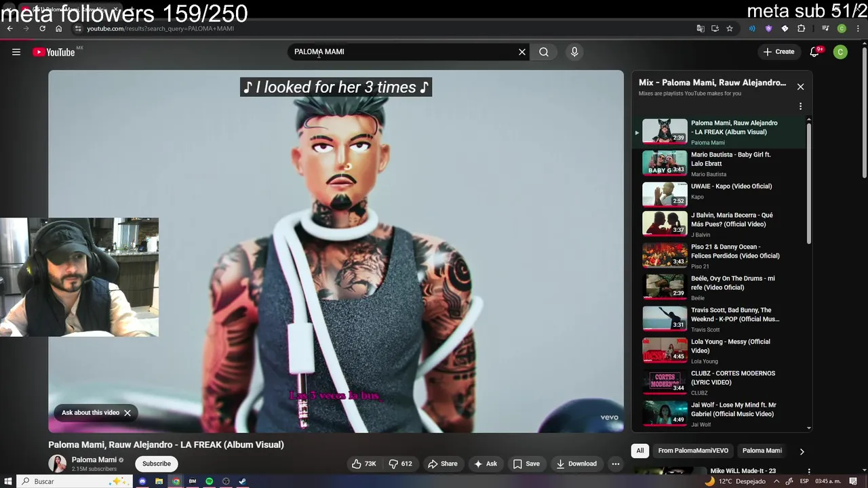The height and width of the screenshot is (488, 868).
Task: Start voice search with the microphone
Action: 574,52
